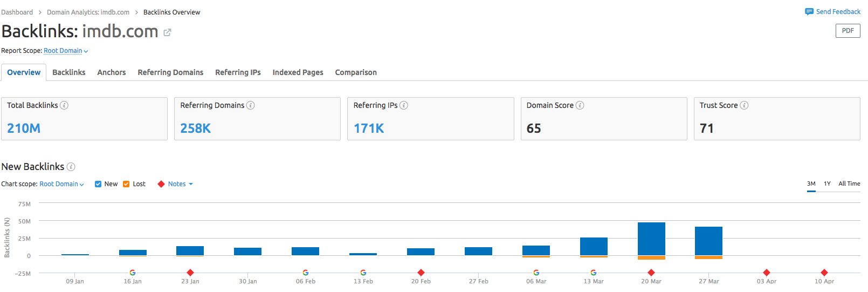Open Report Scope Root Domain dropdown
868x292 pixels.
click(x=66, y=51)
